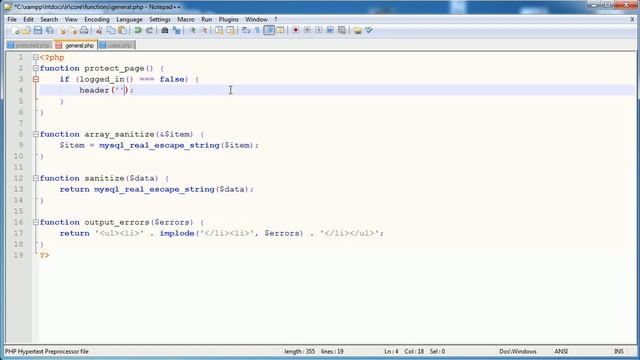Image resolution: width=640 pixels, height=360 pixels.
Task: Click the Replace toolbar icon
Action: pos(176,31)
